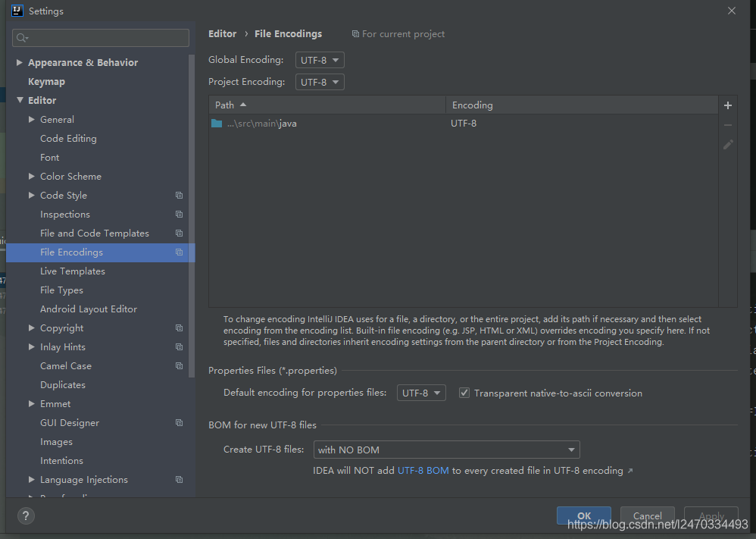This screenshot has height=539, width=756.
Task: Expand the Emmet node
Action: click(31, 403)
